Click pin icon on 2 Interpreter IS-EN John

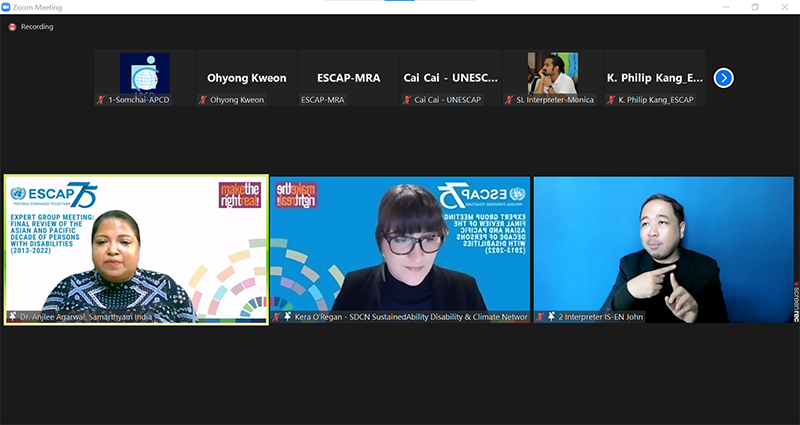tap(552, 317)
